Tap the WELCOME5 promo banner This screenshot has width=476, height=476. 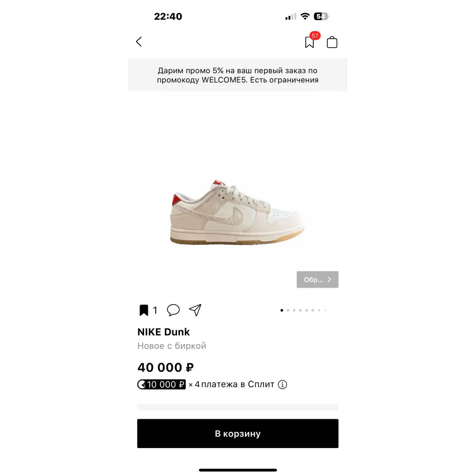(238, 75)
